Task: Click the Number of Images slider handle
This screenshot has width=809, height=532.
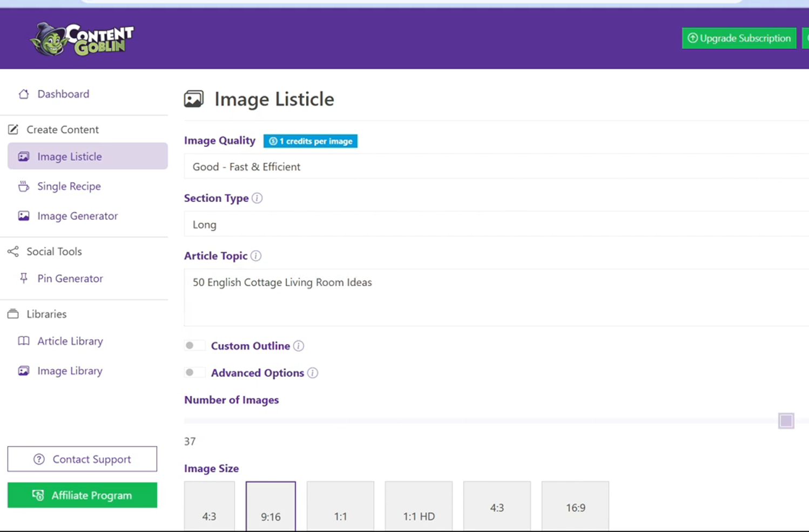Action: click(x=786, y=421)
